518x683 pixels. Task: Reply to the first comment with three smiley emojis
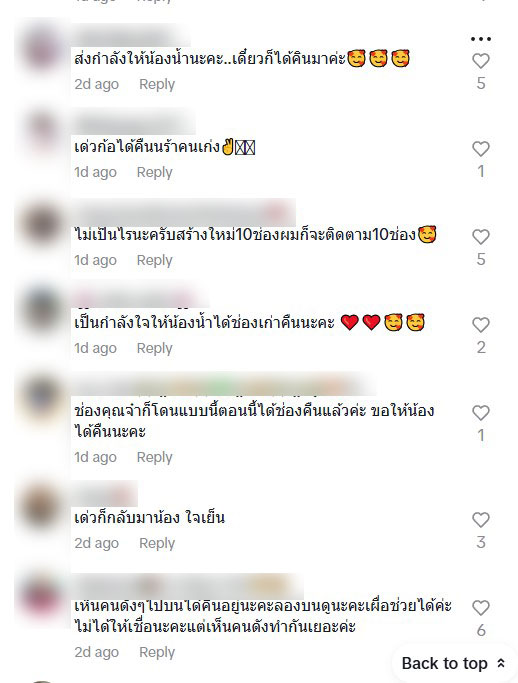(157, 84)
